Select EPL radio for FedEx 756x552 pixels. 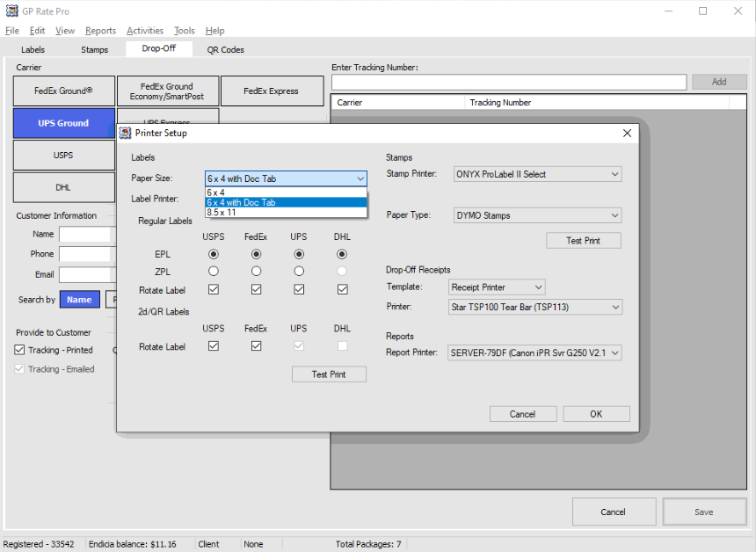point(256,254)
